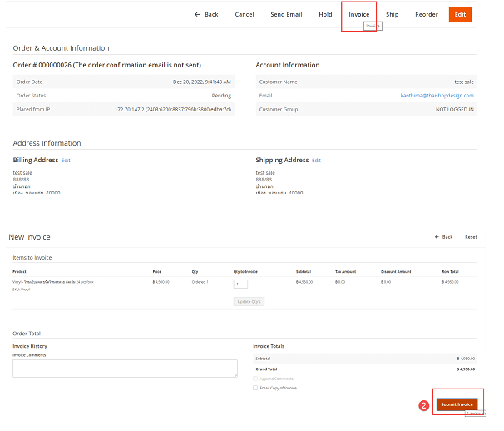Image resolution: width=504 pixels, height=431 pixels.
Task: Click the Ship button
Action: tap(393, 14)
